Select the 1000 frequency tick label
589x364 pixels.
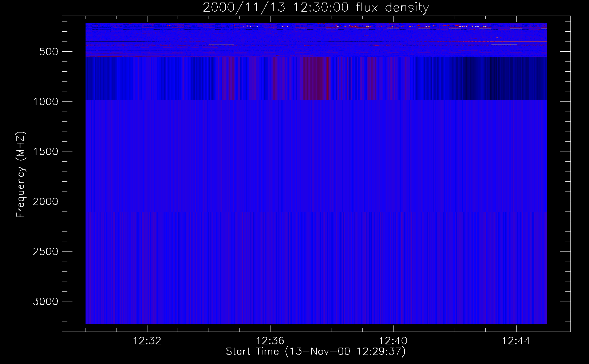pos(46,102)
